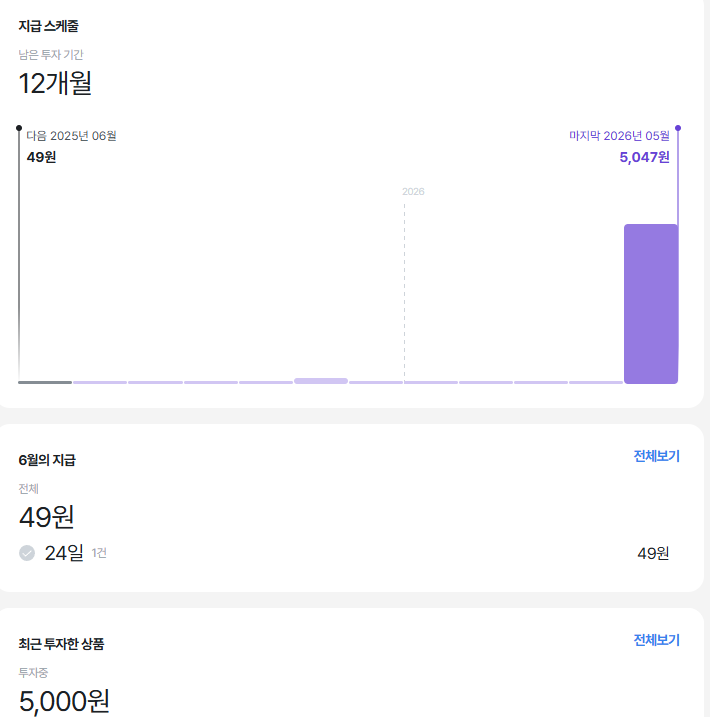Click the 24일 payment date row
The image size is (710, 717).
point(344,553)
